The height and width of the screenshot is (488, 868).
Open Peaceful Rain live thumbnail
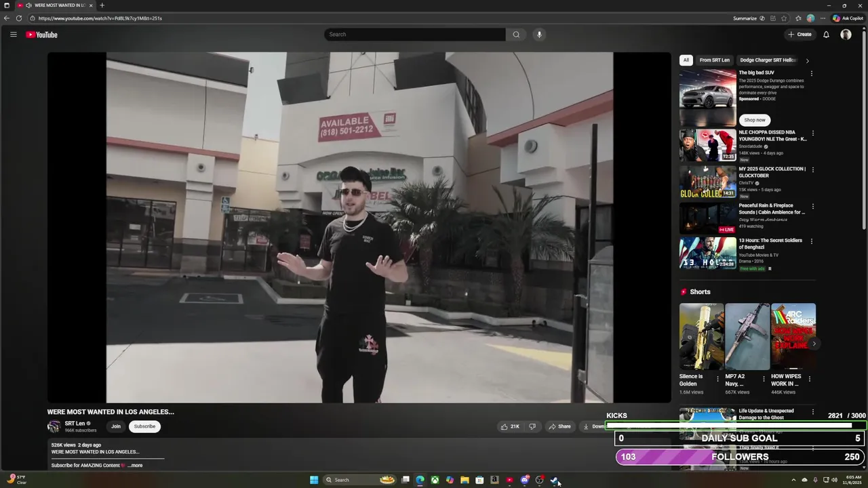coord(707,218)
